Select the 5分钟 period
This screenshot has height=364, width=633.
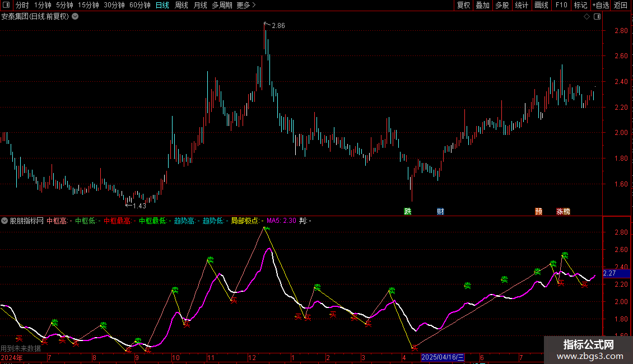(x=64, y=5)
